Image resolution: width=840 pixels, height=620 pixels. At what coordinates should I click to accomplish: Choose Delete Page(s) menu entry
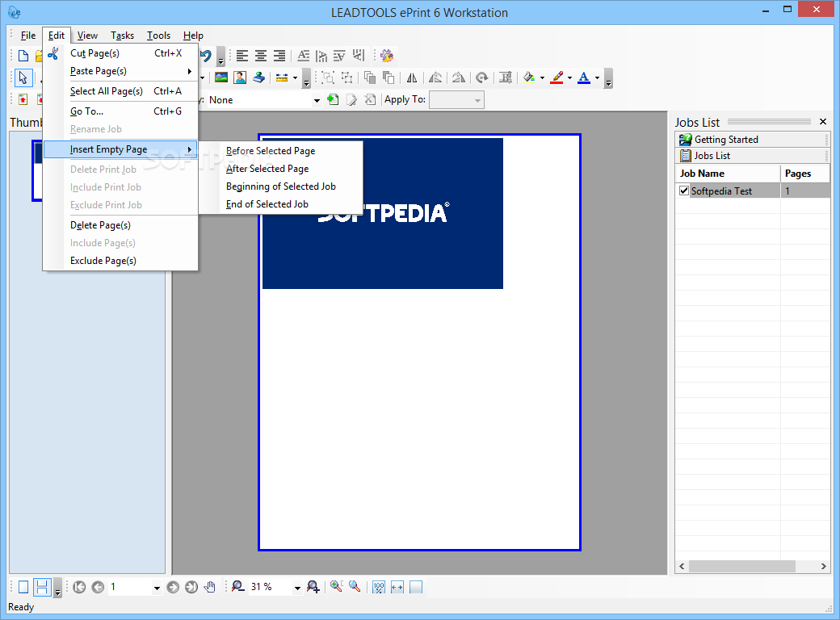tap(120, 225)
